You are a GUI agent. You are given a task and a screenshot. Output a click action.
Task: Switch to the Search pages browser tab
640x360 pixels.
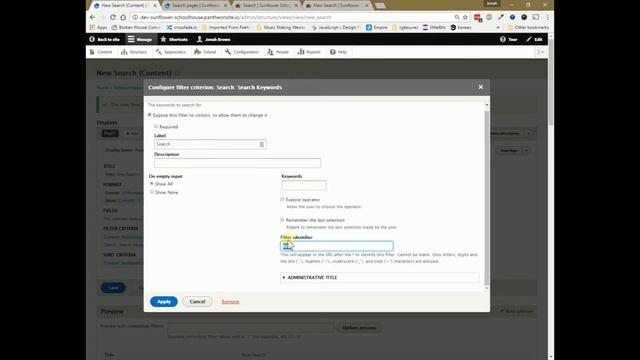[x=195, y=5]
